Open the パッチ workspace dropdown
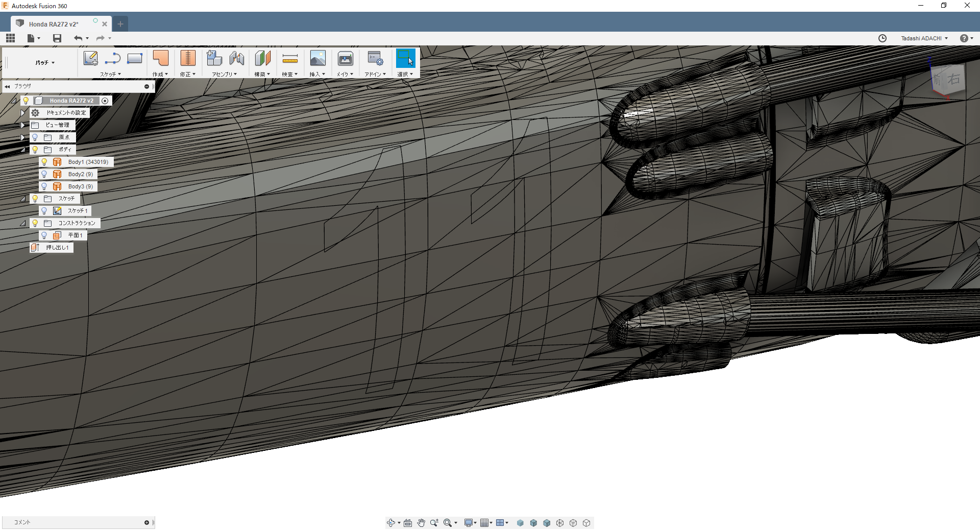The image size is (980, 531). 45,63
